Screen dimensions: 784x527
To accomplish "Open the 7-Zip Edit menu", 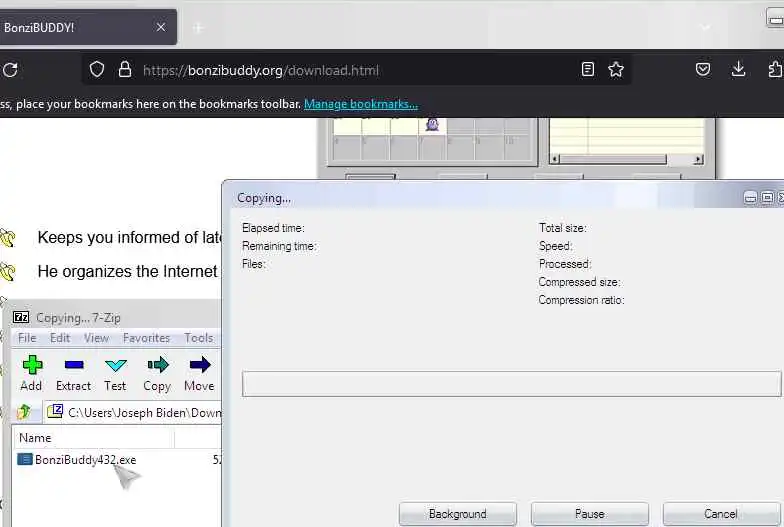I will [x=60, y=338].
